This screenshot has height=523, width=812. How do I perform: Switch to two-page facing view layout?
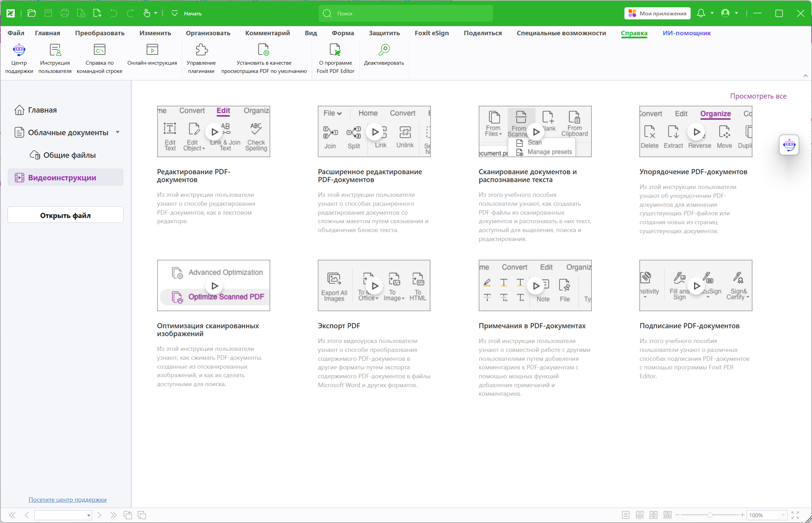click(x=653, y=515)
